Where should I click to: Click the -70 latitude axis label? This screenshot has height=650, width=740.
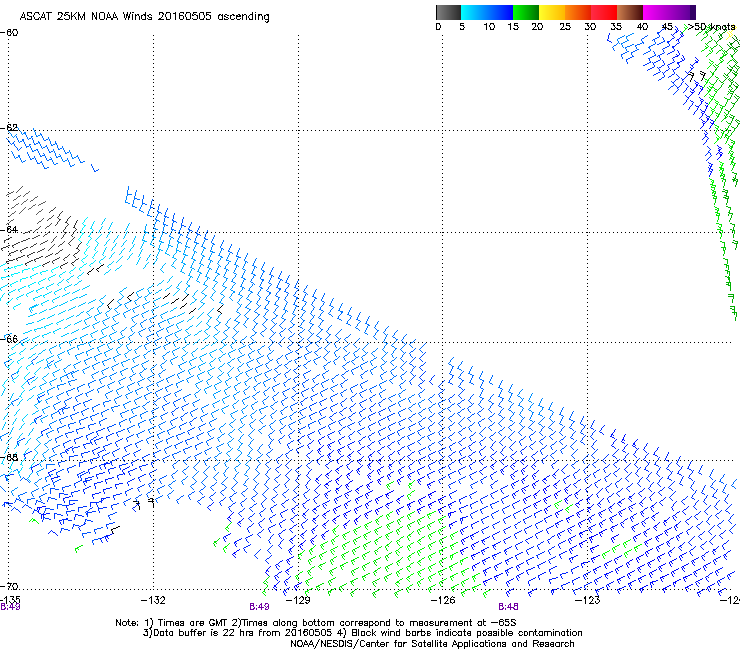click(9, 586)
